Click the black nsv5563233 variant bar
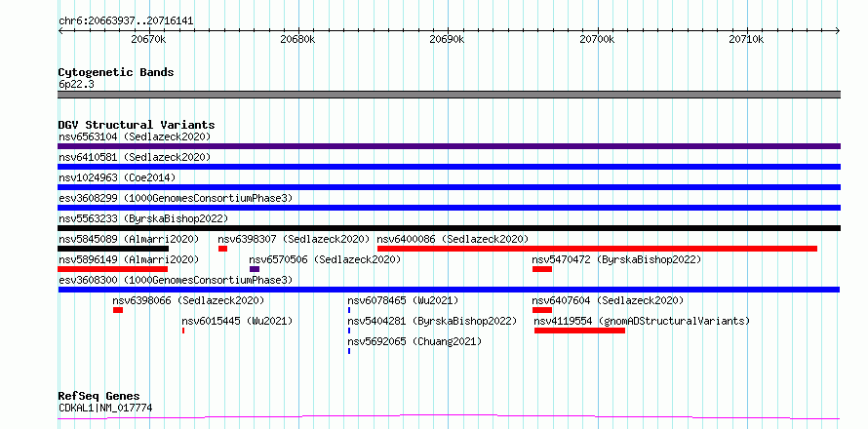The width and height of the screenshot is (868, 429). tap(449, 228)
